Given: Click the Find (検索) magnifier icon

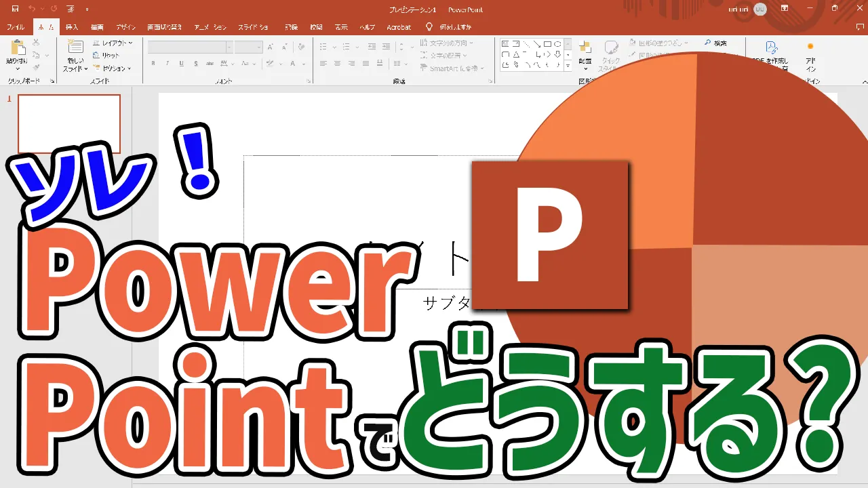Looking at the screenshot, I should point(708,43).
